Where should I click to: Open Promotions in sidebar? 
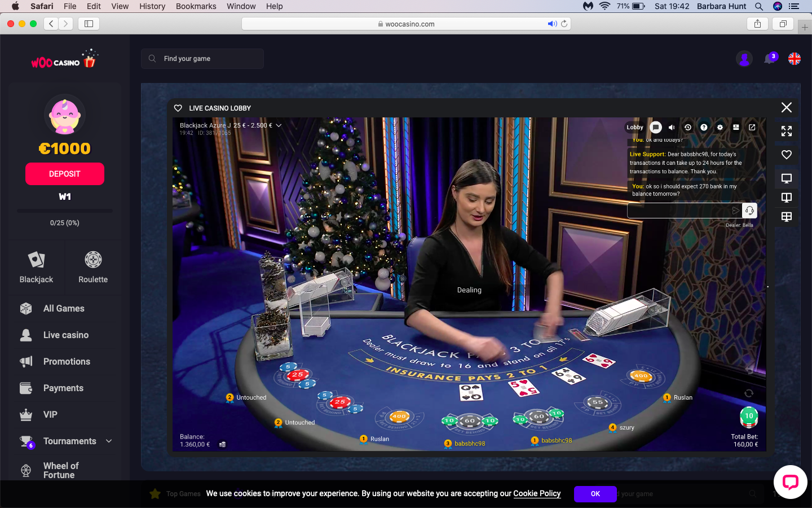(67, 362)
